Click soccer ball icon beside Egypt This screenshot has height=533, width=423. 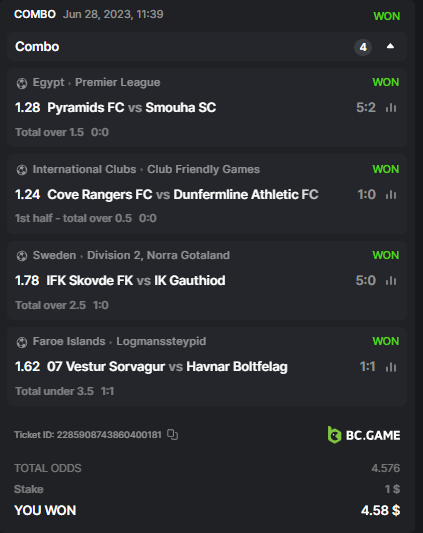22,83
